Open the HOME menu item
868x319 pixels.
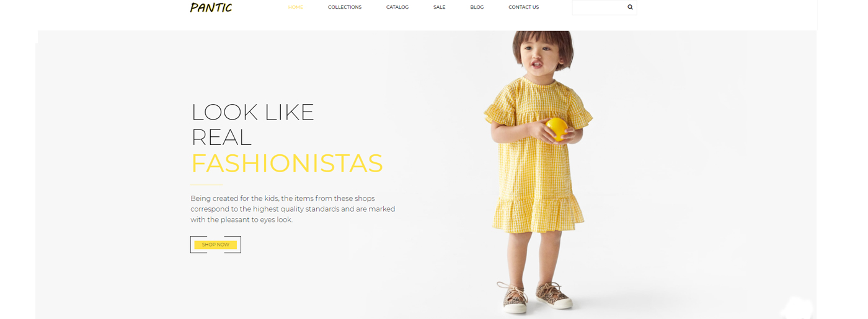click(295, 7)
